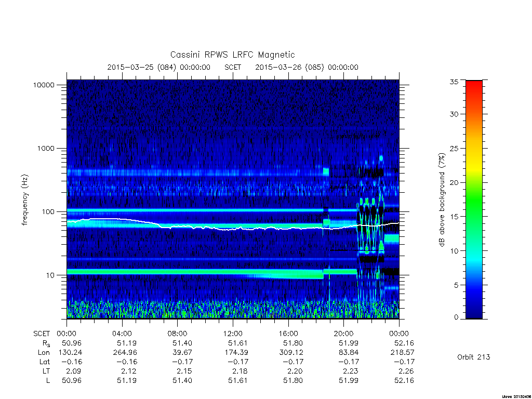Click the dB above background colorbar title
Image resolution: width=532 pixels, height=399 pixels.
click(x=442, y=200)
